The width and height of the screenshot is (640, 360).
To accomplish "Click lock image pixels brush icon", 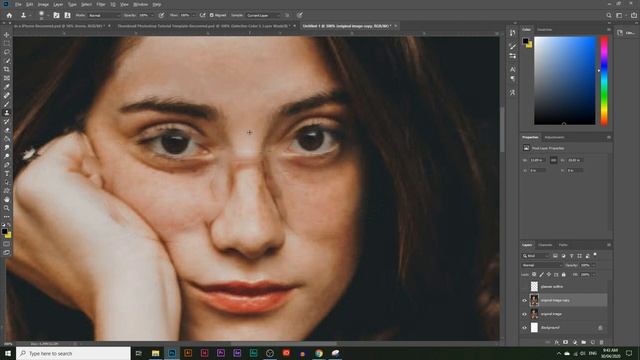I will (541, 274).
